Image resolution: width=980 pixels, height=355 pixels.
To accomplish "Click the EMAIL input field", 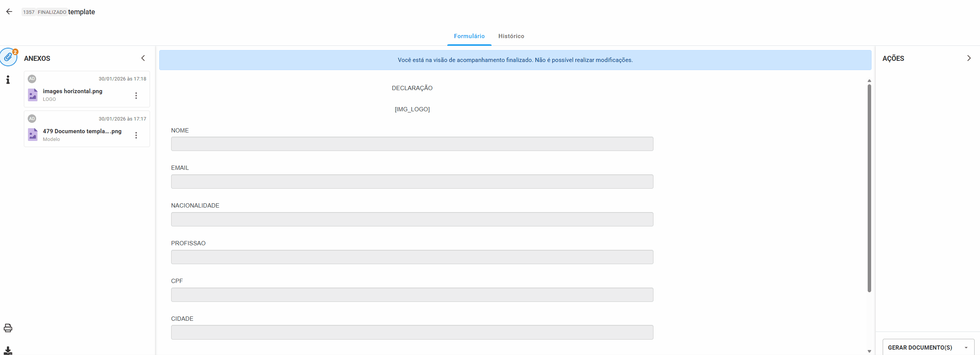I will (412, 182).
